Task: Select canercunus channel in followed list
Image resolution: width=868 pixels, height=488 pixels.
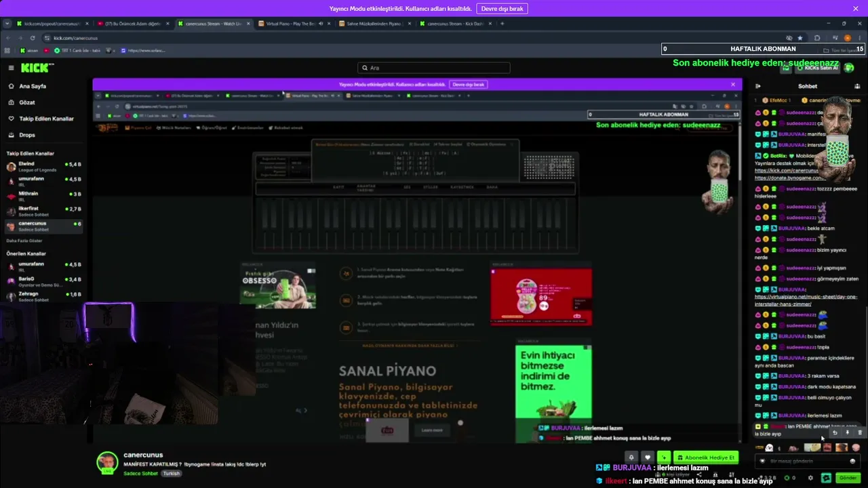Action: point(43,226)
